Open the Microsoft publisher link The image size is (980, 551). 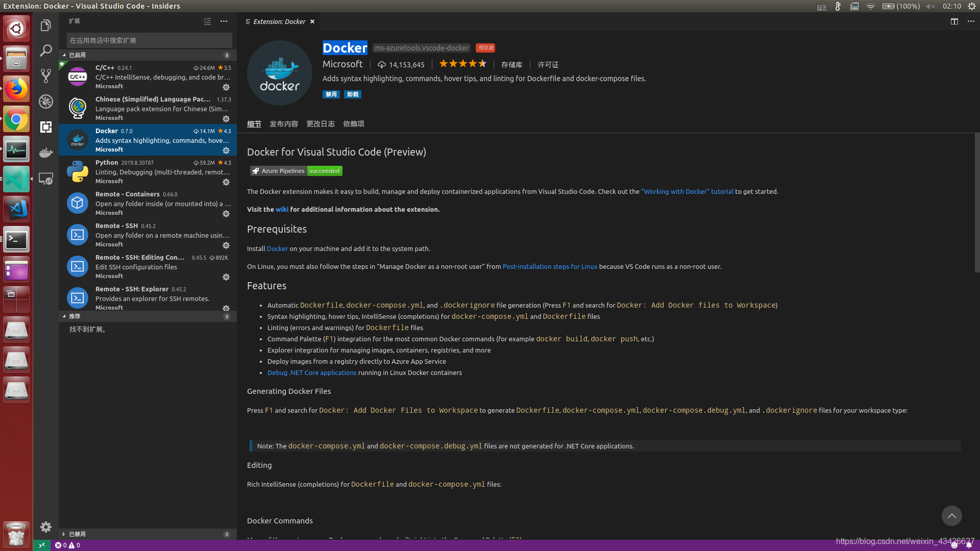click(342, 64)
